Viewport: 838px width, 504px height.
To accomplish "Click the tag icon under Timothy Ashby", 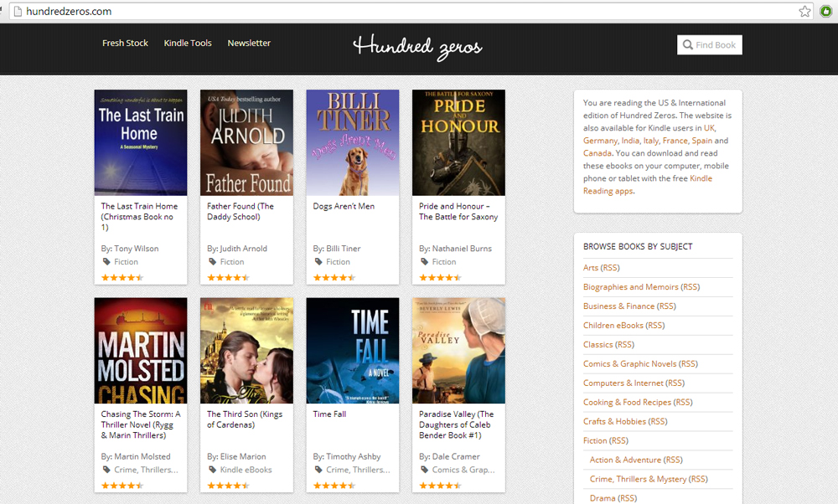I will coord(318,470).
